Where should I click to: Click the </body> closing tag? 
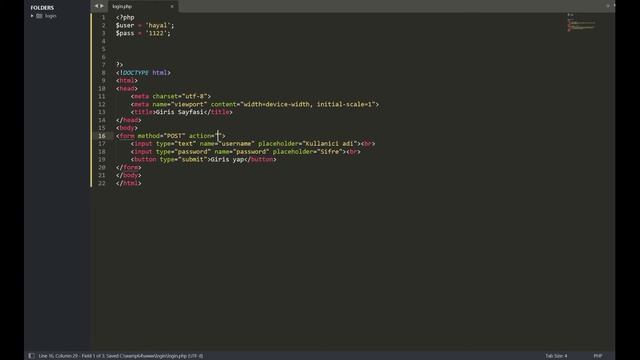pyautogui.click(x=129, y=176)
